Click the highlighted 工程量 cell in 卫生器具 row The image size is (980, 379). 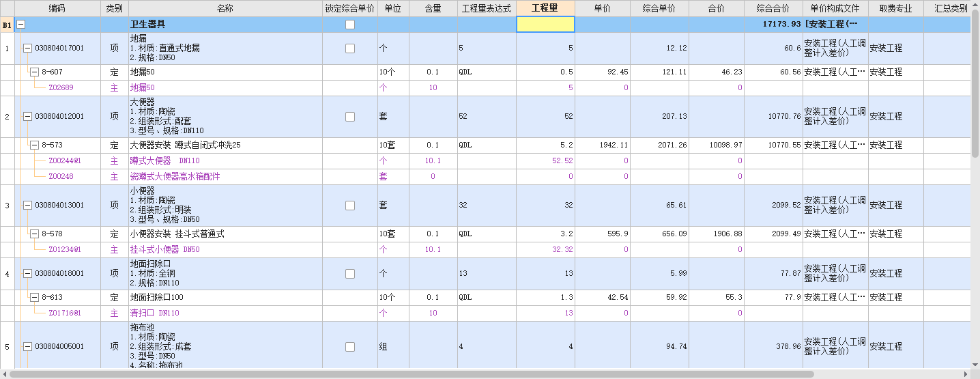point(545,25)
